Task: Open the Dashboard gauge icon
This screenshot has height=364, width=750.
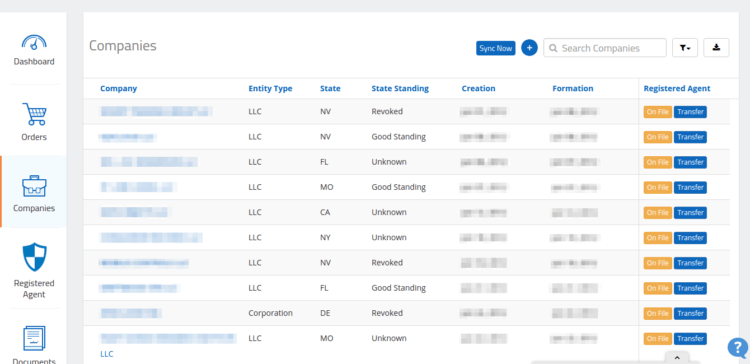Action: coord(33,42)
